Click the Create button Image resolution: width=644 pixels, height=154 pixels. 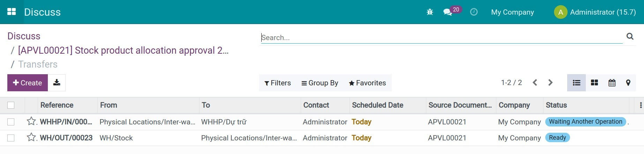[x=28, y=83]
